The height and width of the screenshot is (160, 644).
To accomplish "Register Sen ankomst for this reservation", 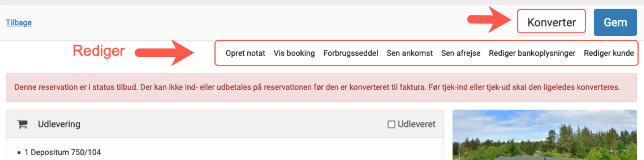I will coord(410,53).
